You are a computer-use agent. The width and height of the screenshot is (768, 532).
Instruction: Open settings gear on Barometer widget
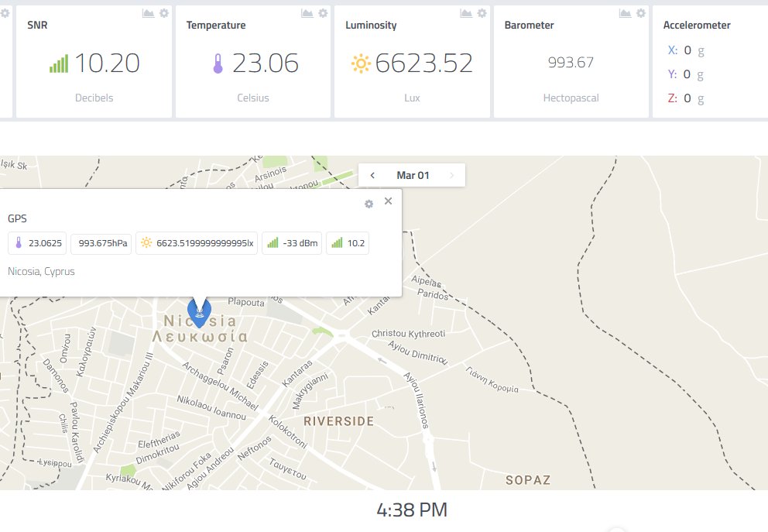[x=641, y=13]
